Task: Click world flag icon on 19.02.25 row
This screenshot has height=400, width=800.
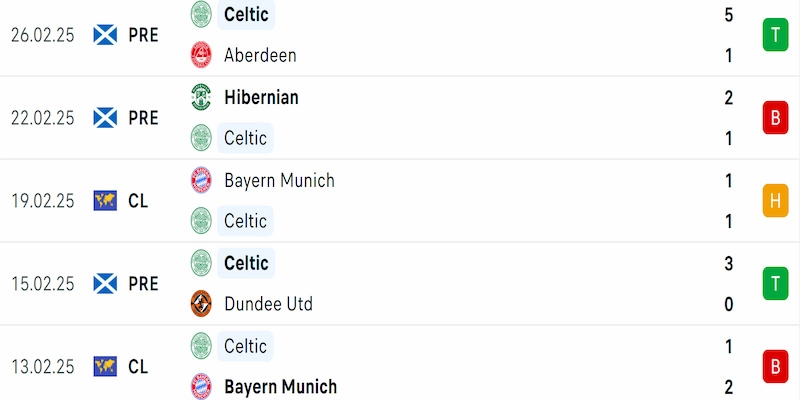Action: (x=105, y=201)
